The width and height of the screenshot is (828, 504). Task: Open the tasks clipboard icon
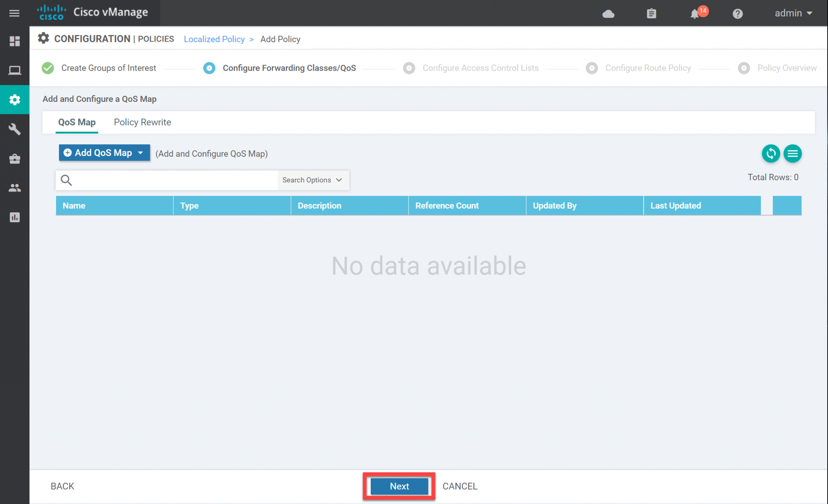coord(651,13)
